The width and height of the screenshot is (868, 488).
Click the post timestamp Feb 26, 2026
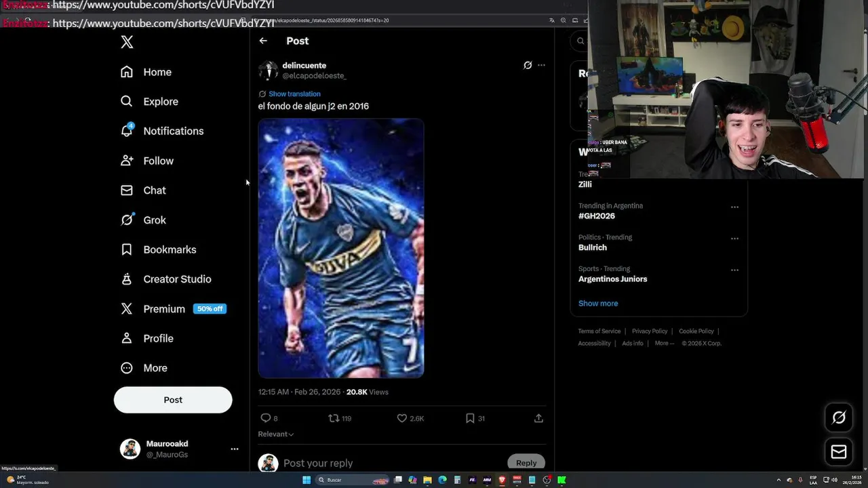[x=299, y=392]
